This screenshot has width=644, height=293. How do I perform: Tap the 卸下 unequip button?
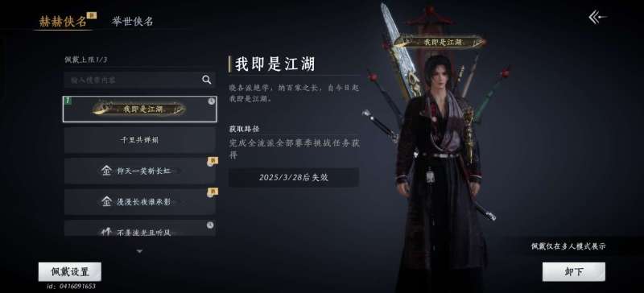[573, 271]
